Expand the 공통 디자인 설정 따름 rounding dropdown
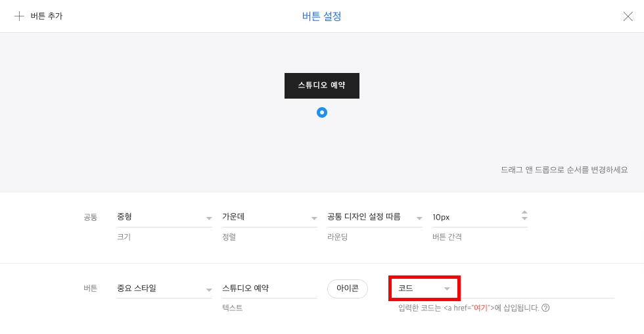644x334 pixels. pyautogui.click(x=375, y=218)
